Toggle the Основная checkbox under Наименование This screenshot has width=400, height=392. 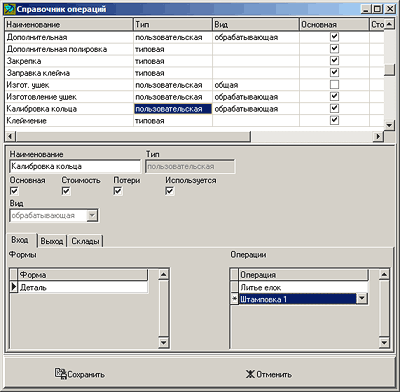tap(14, 191)
